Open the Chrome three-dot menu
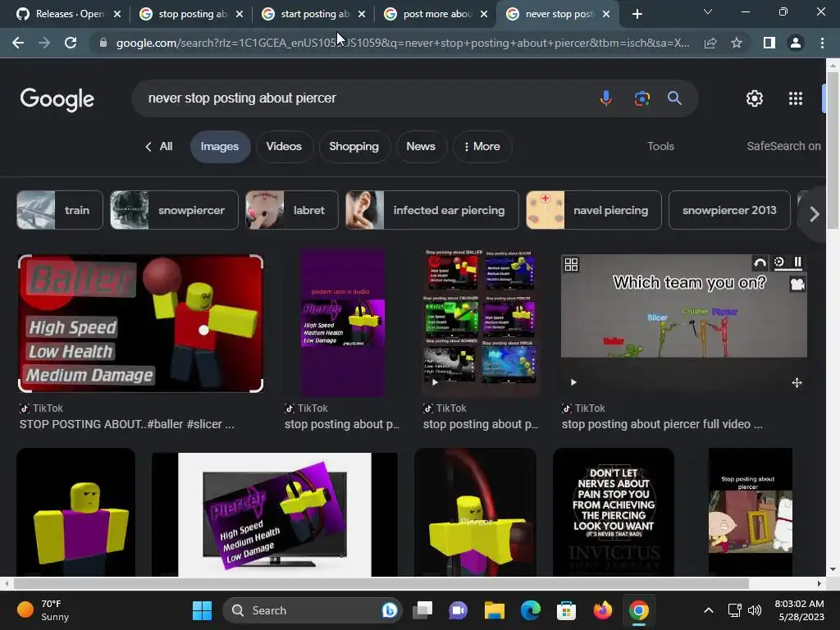This screenshot has width=840, height=630. [822, 43]
